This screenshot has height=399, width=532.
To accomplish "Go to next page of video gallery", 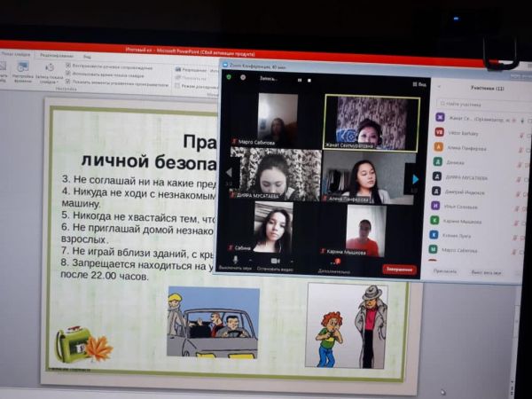I will 414,178.
